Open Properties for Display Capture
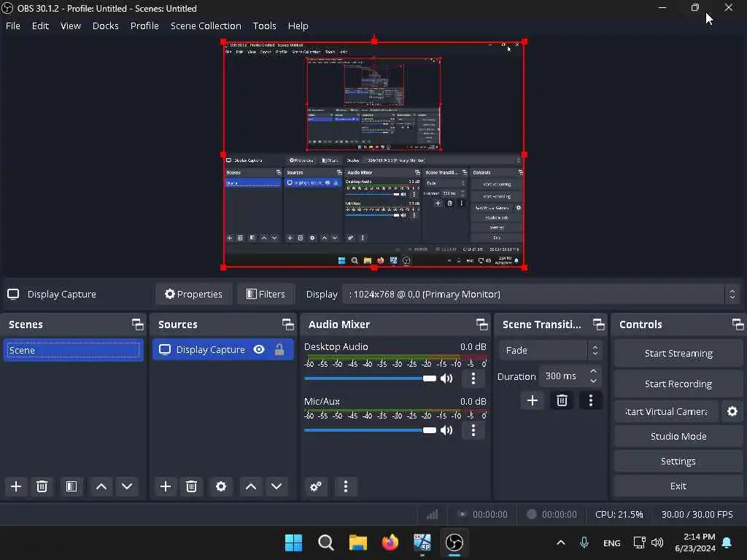Viewport: 747px width, 560px height. click(194, 295)
